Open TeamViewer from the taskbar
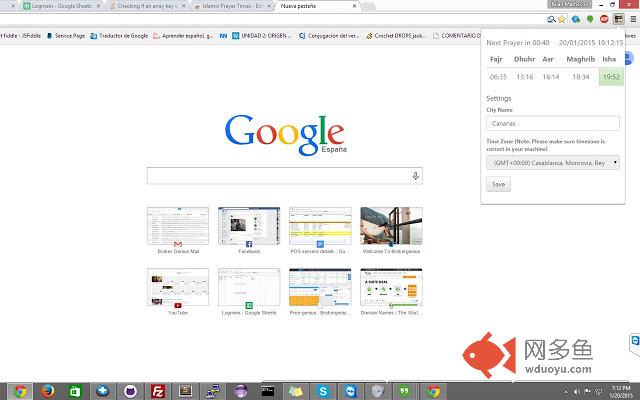Screen dimensions: 640x400 (350, 391)
